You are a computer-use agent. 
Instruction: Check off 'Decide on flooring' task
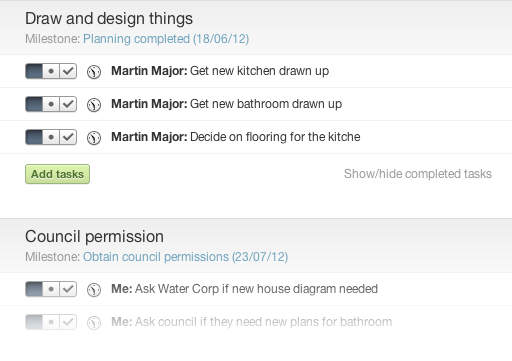click(x=68, y=137)
